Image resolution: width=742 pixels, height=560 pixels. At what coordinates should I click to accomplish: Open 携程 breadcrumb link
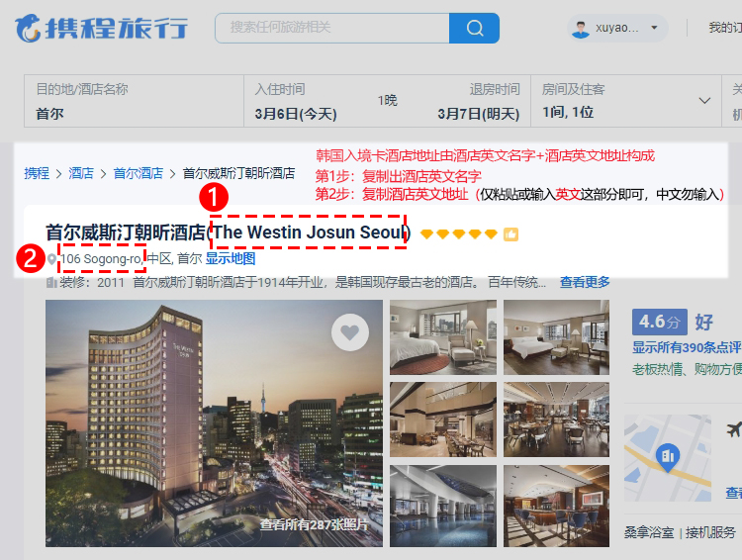(37, 173)
